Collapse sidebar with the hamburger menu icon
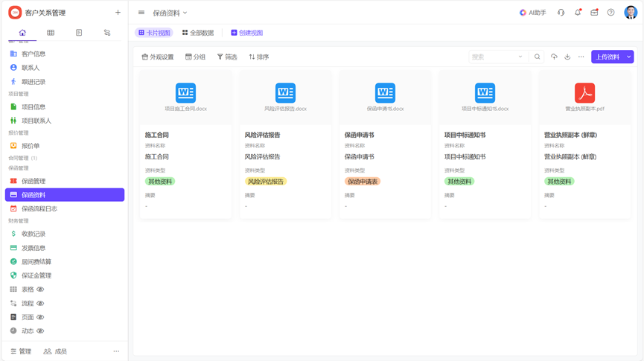This screenshot has height=361, width=644. click(141, 13)
